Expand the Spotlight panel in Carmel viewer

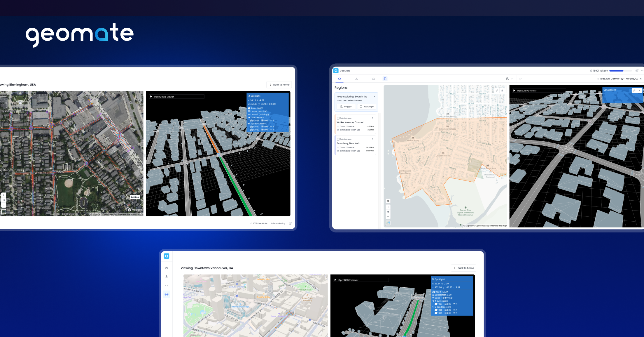pos(634,91)
